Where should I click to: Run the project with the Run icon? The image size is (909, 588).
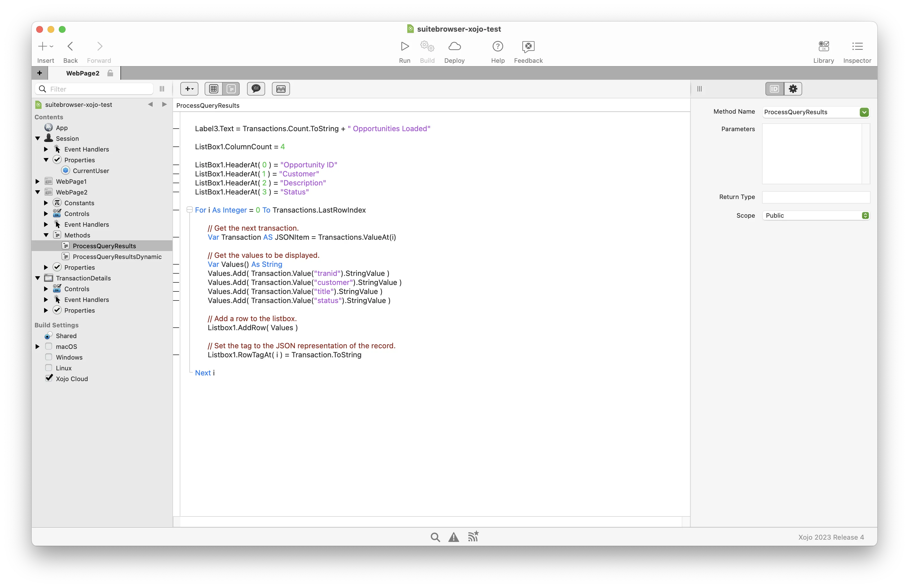(404, 47)
